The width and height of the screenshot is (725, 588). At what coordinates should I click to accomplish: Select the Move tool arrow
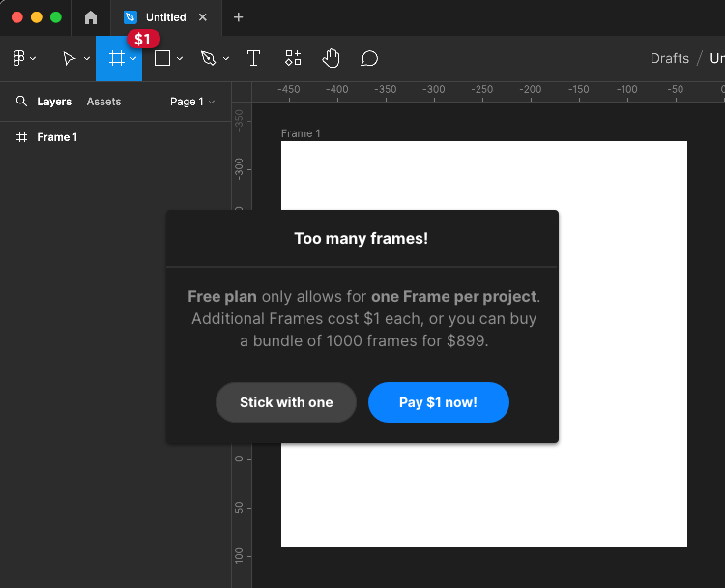click(69, 58)
